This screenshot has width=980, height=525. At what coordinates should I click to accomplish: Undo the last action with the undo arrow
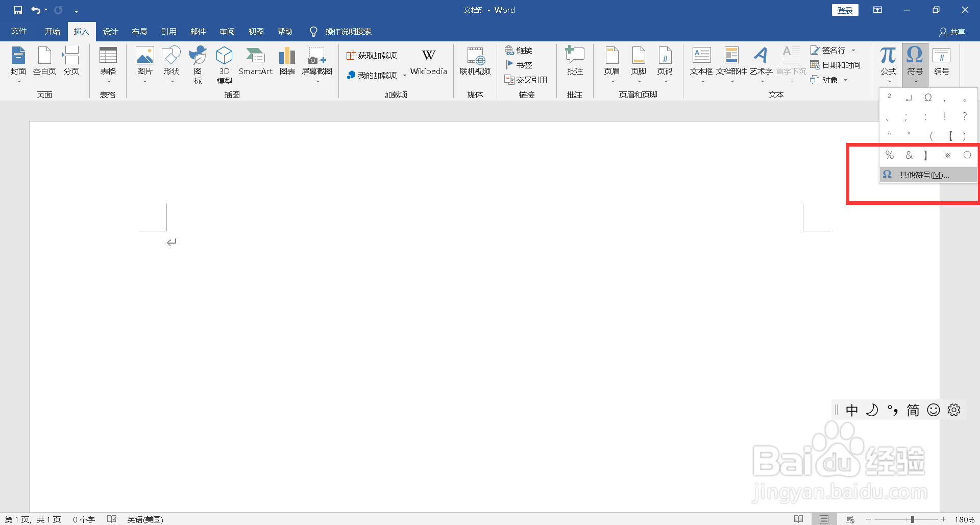pos(35,10)
